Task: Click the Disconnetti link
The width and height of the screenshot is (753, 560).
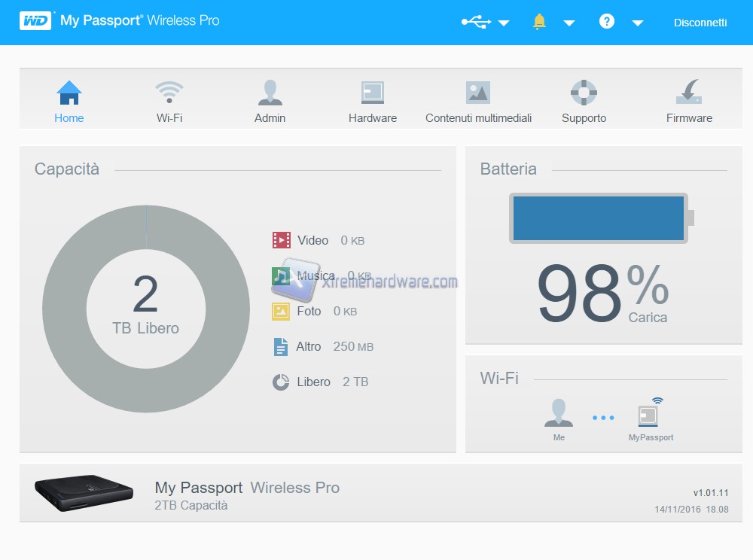Action: [700, 23]
